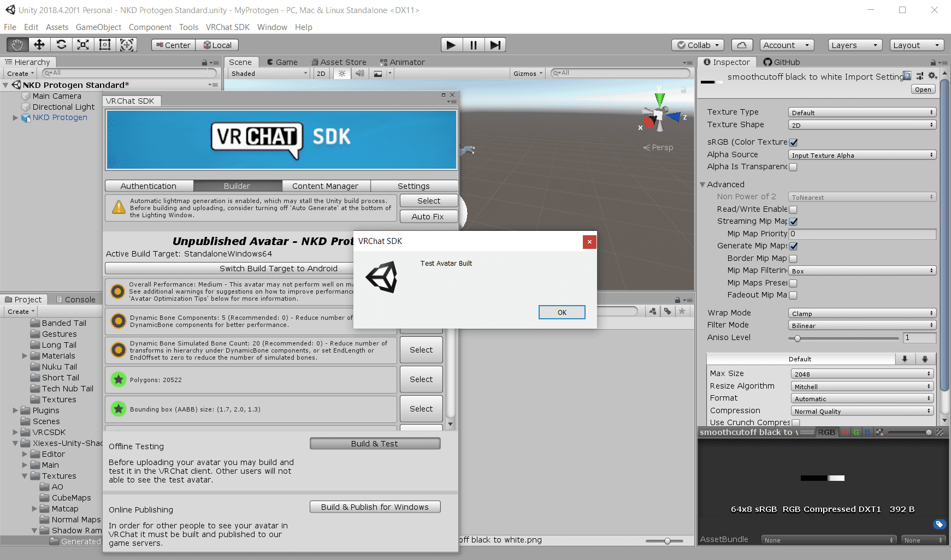This screenshot has height=560, width=951.
Task: Select the combined Transform tool
Action: pyautogui.click(x=127, y=45)
